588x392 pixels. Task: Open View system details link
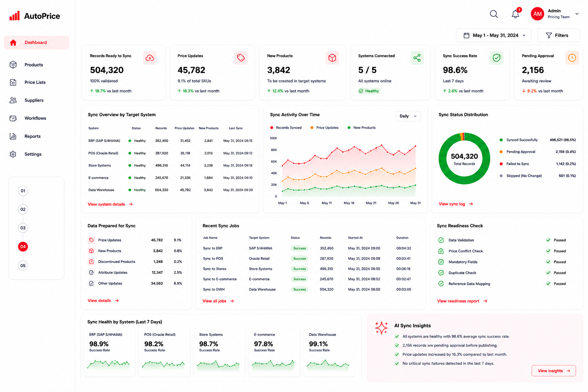click(x=110, y=204)
